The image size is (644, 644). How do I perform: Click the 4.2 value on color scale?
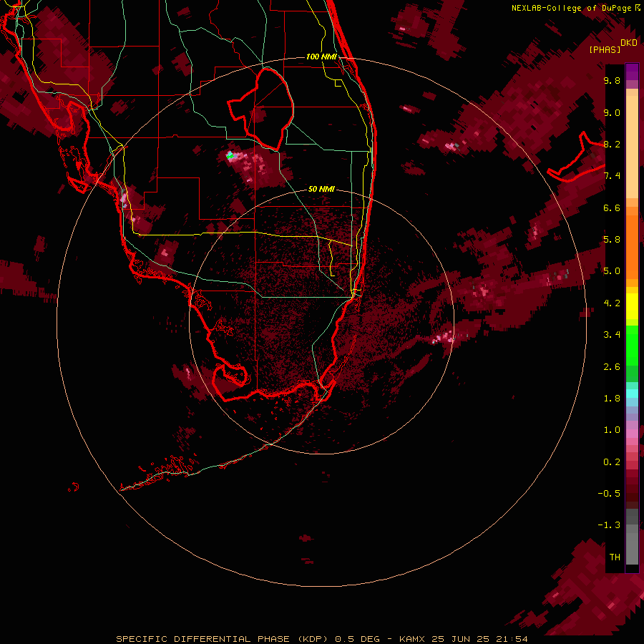[x=612, y=303]
